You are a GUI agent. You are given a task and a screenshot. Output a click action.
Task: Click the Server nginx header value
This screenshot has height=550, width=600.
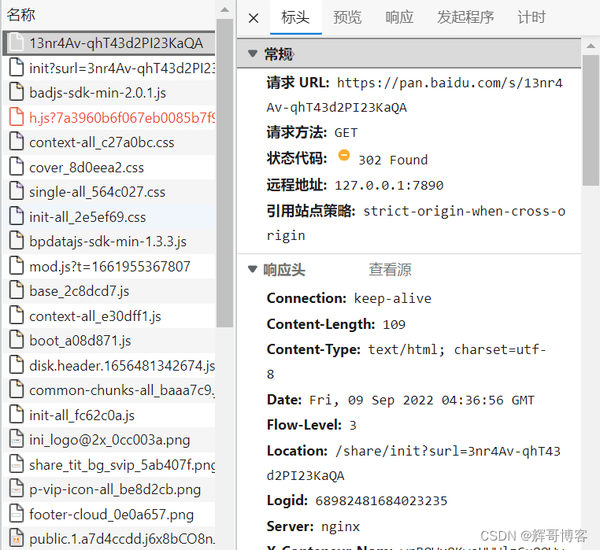point(341,527)
